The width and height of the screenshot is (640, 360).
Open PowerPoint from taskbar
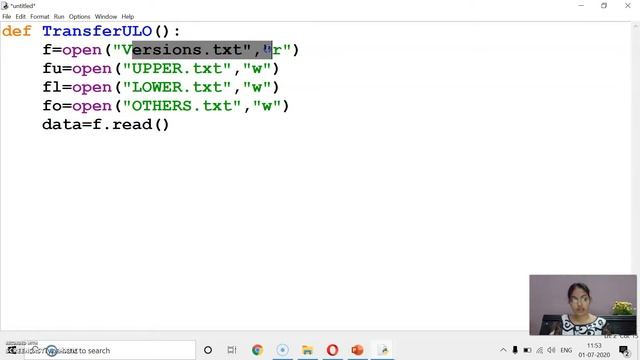pos(357,350)
